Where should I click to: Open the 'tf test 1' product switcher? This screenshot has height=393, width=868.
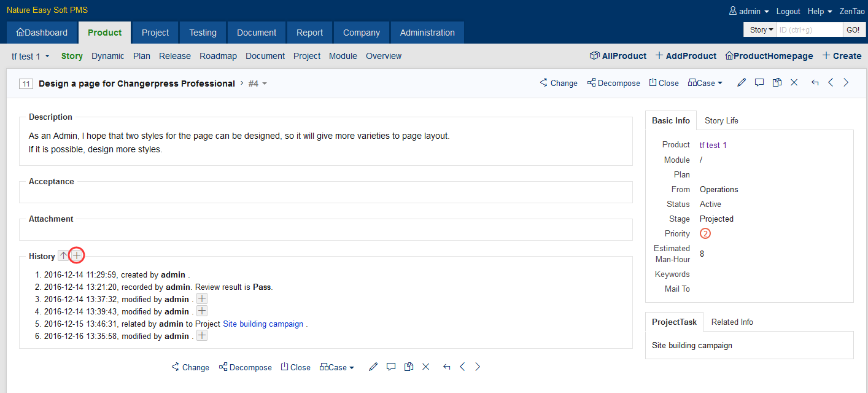coord(30,56)
